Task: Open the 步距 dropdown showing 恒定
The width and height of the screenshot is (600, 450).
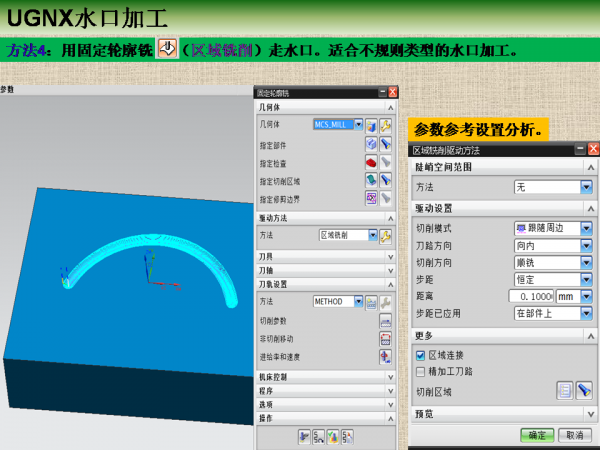Action: [586, 279]
